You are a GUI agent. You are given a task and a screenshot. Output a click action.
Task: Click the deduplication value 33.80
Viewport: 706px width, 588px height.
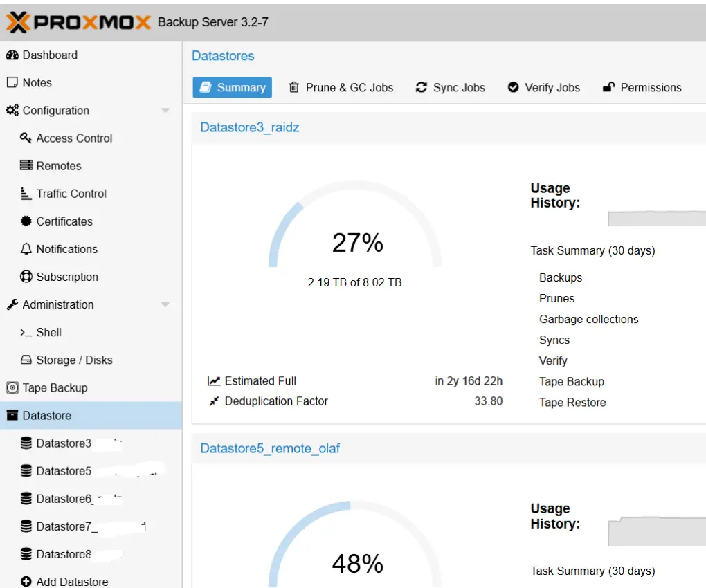[488, 401]
